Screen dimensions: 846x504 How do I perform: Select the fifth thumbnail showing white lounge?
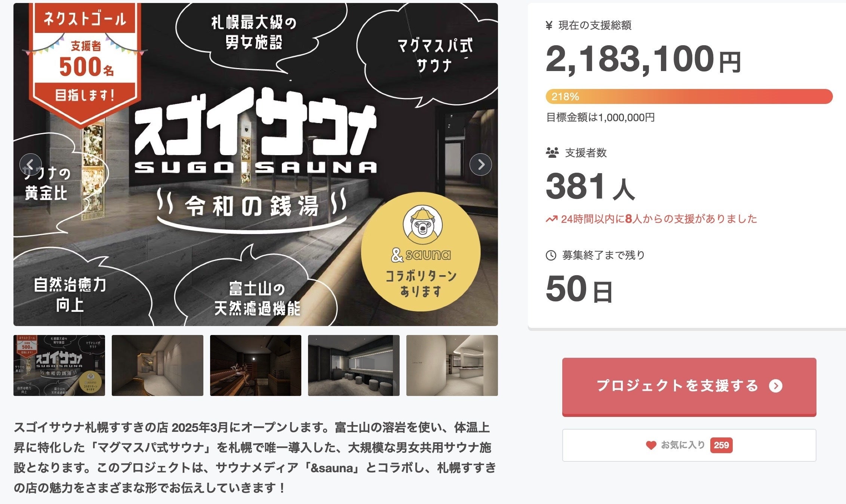452,365
